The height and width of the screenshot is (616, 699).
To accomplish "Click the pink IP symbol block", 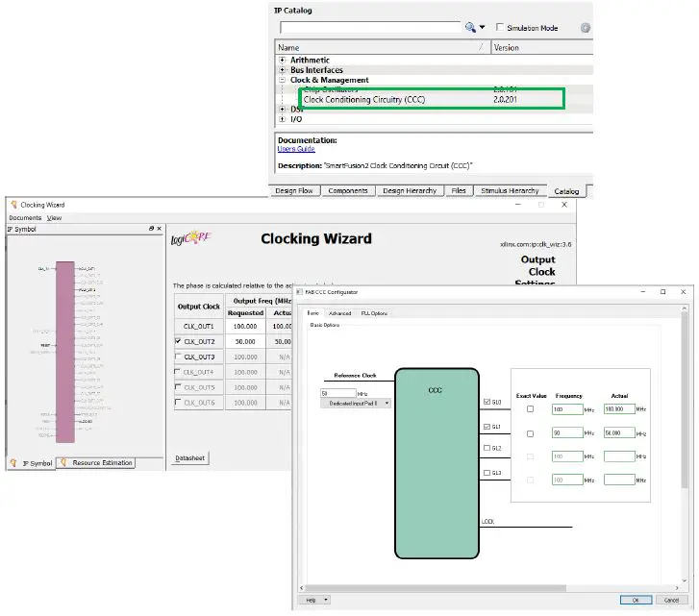I will (x=65, y=352).
